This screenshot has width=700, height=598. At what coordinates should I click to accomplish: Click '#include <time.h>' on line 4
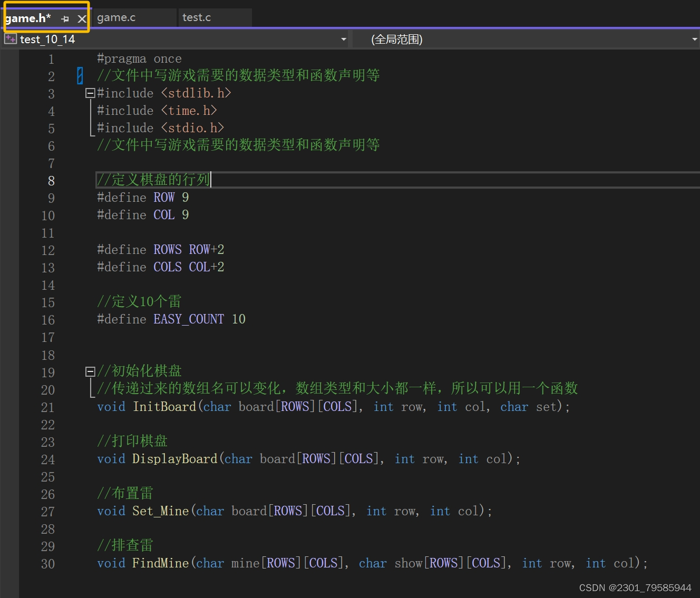(157, 111)
